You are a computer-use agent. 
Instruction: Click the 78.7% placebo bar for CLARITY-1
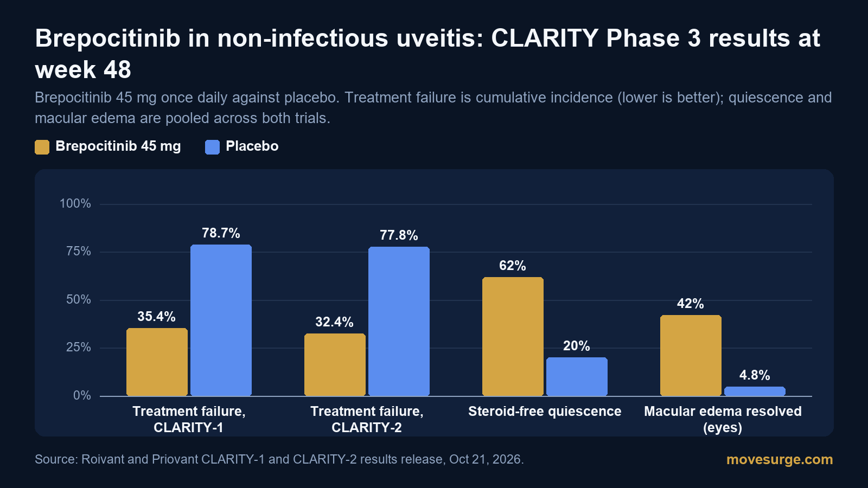221,320
